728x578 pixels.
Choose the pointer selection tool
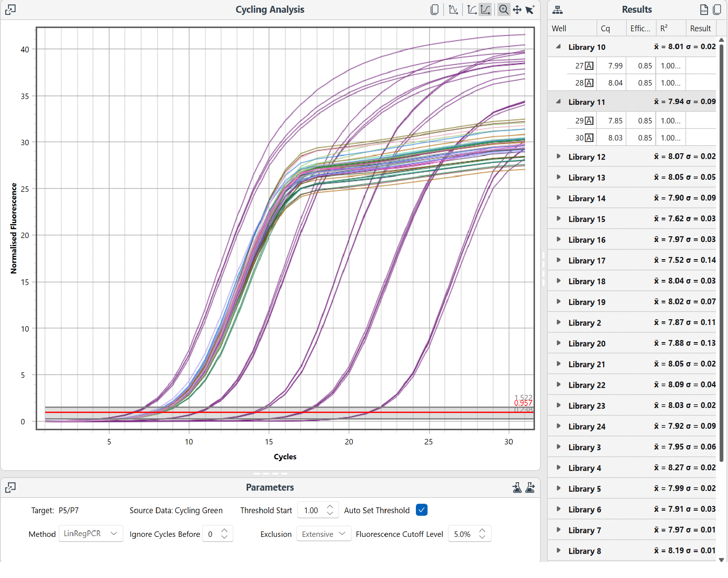click(530, 9)
